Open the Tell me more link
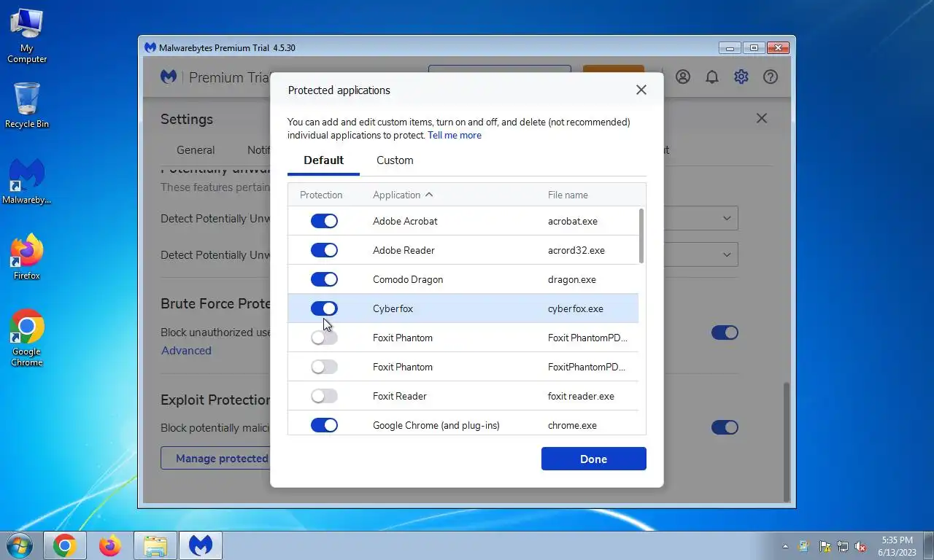Image resolution: width=934 pixels, height=560 pixels. tap(455, 135)
